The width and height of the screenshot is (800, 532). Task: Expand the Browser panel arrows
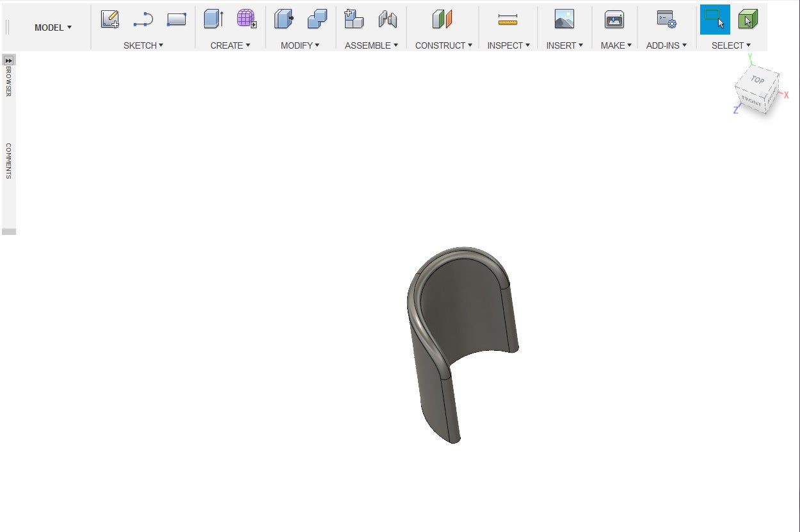point(9,60)
